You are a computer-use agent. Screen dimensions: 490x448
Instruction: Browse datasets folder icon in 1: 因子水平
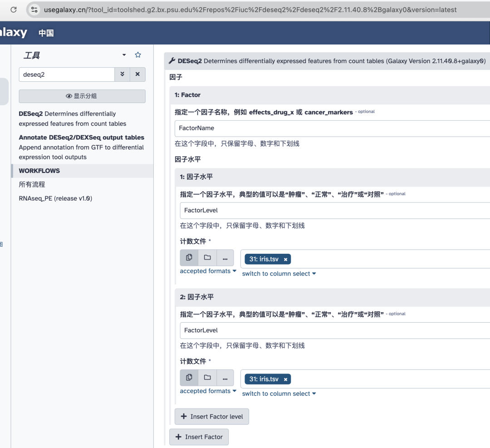pos(207,258)
